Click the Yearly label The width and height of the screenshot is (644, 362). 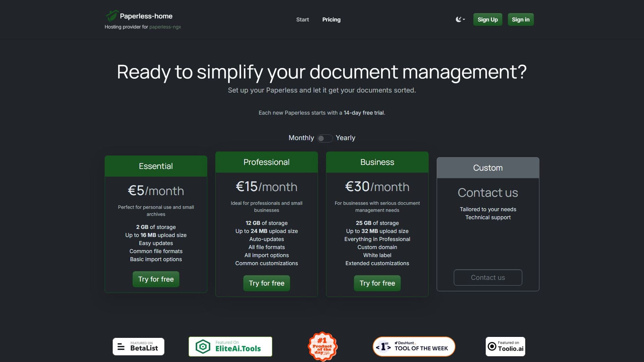[345, 138]
